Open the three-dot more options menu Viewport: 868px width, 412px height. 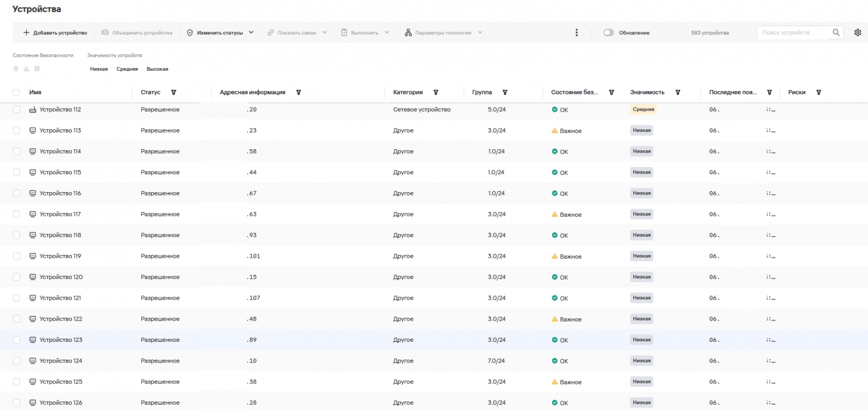tap(577, 33)
